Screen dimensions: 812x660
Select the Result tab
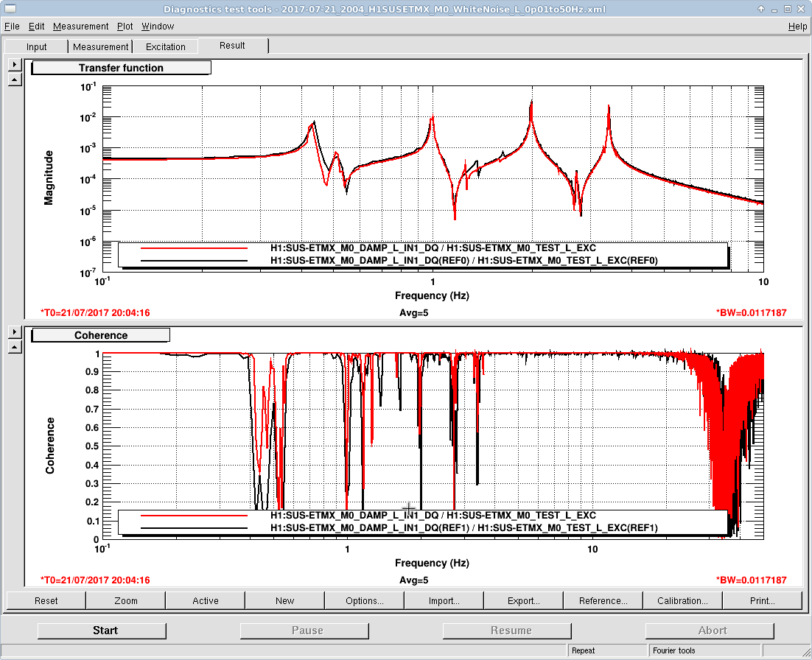tap(233, 46)
